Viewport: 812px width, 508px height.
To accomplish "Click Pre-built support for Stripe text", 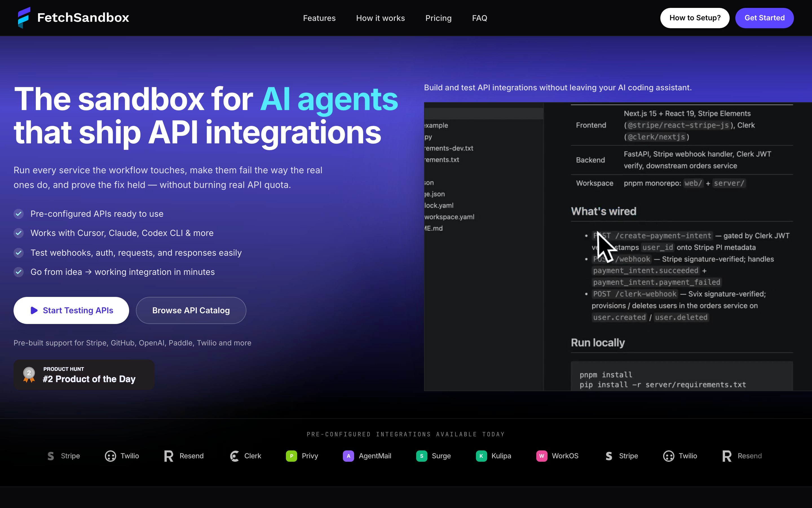I will pos(132,343).
